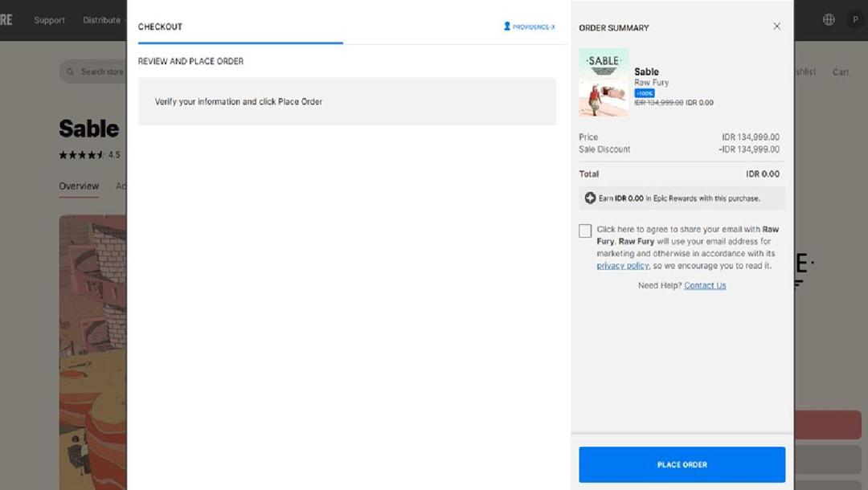Click the Search store field in background

coord(94,72)
